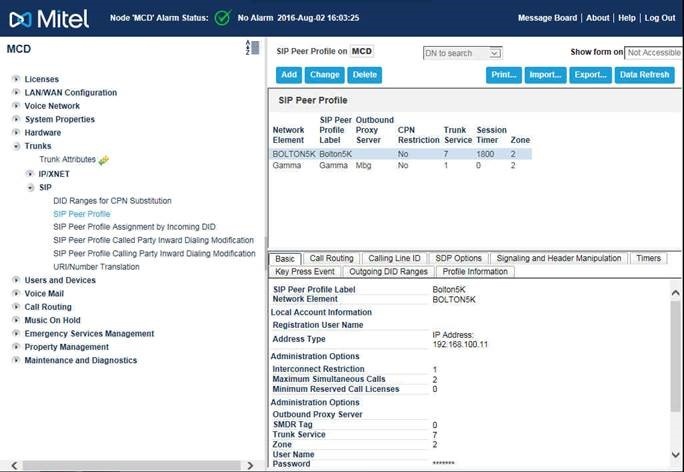Click the MCD heading in left pane
Screen dimensions: 684x472
click(x=19, y=49)
